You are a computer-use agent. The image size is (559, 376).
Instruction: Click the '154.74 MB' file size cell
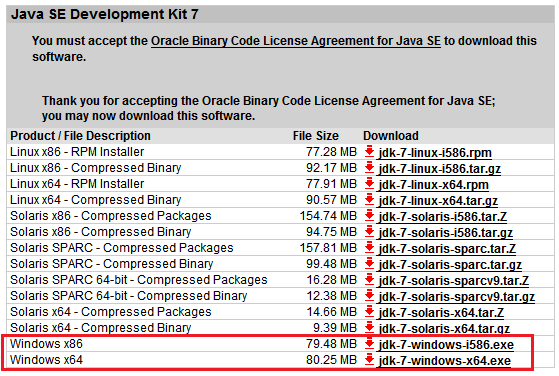[328, 216]
